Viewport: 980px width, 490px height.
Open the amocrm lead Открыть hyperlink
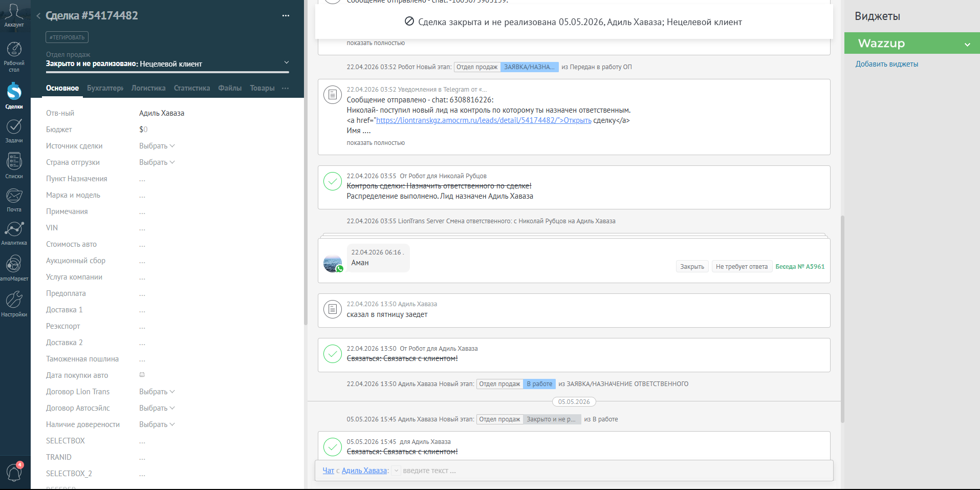tap(484, 120)
